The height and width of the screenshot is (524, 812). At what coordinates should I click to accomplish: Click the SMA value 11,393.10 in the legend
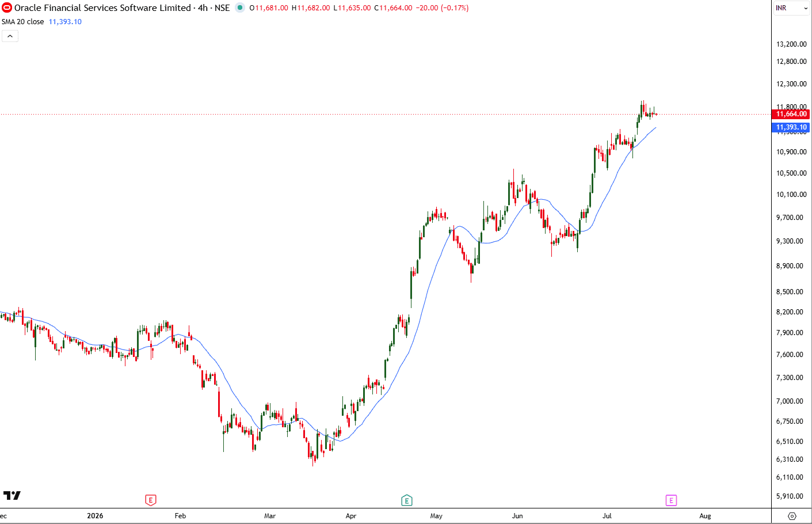[65, 22]
